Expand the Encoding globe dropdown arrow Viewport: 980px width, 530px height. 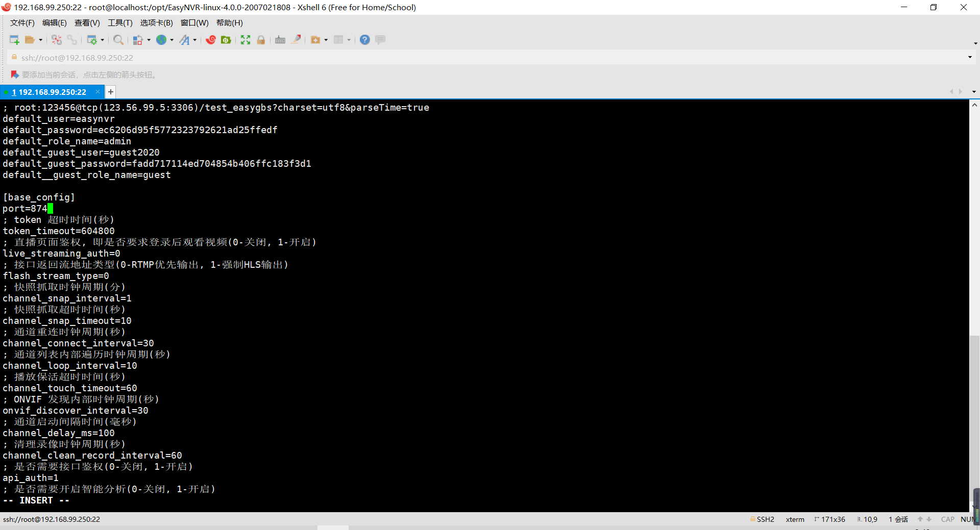click(x=171, y=40)
